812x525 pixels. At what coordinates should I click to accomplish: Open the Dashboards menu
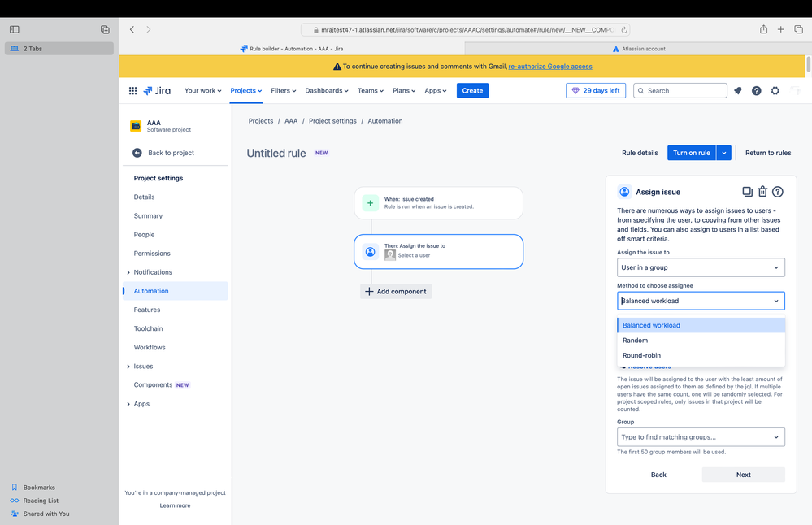pos(327,90)
